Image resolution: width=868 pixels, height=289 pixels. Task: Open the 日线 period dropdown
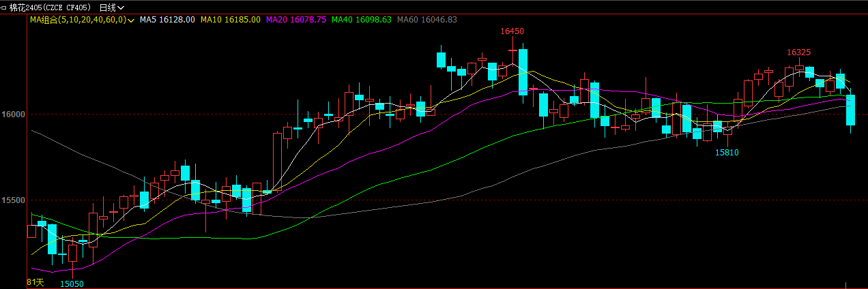click(112, 7)
